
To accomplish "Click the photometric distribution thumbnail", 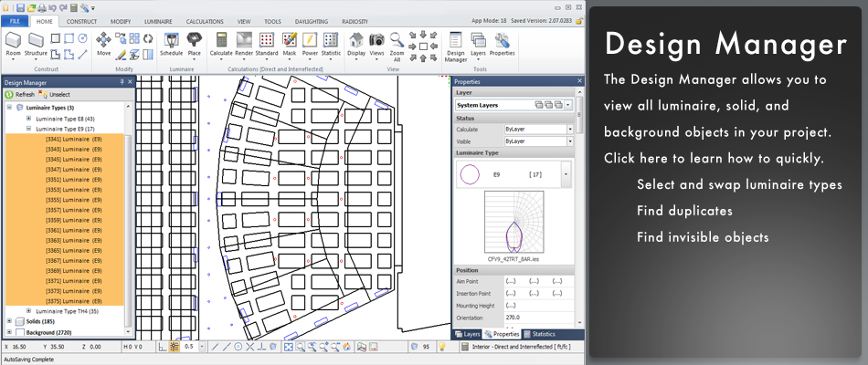I will click(x=513, y=223).
